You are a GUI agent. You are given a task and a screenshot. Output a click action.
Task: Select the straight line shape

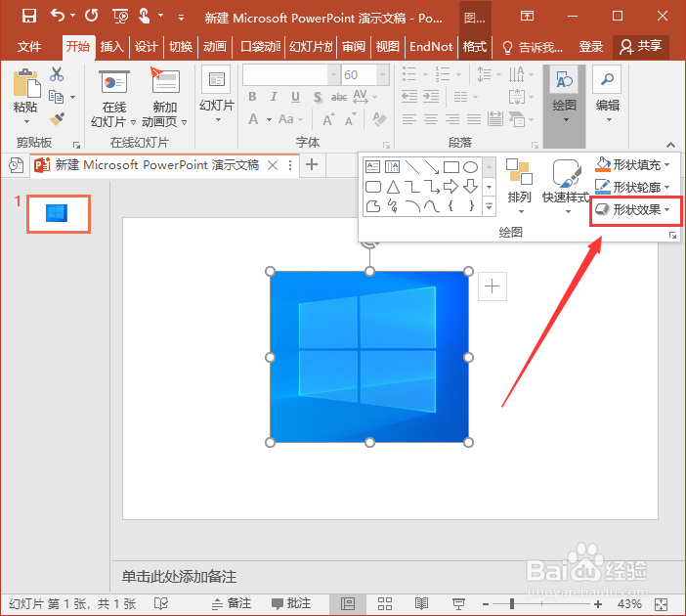[412, 167]
